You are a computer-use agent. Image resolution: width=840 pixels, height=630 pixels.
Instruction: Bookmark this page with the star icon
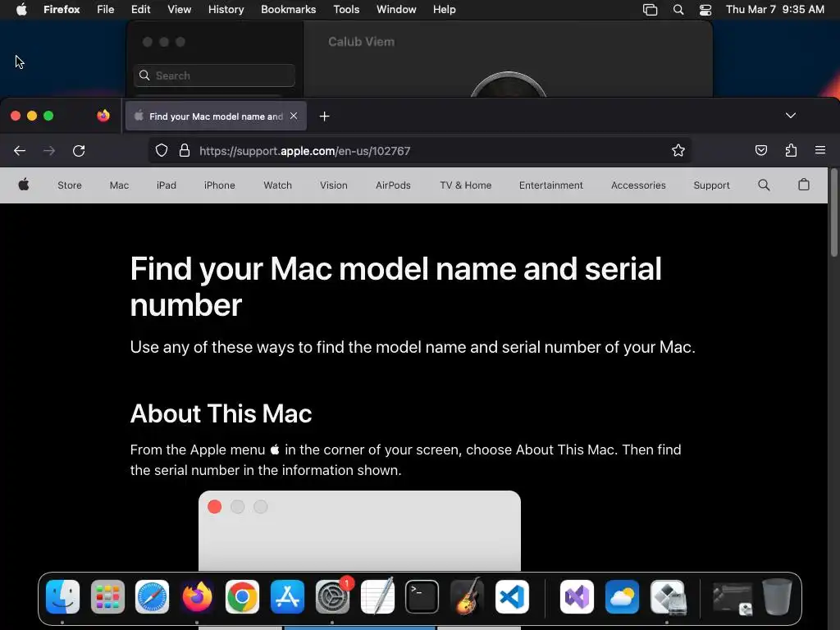pyautogui.click(x=678, y=151)
